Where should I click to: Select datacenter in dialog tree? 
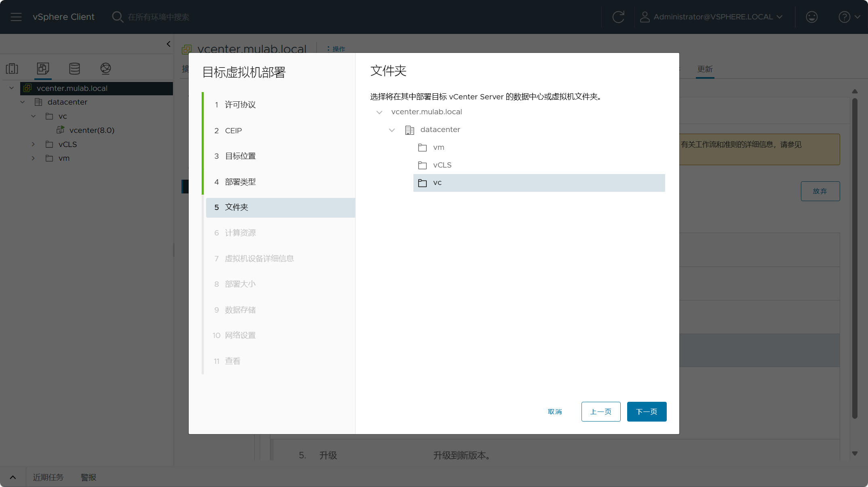(x=440, y=130)
